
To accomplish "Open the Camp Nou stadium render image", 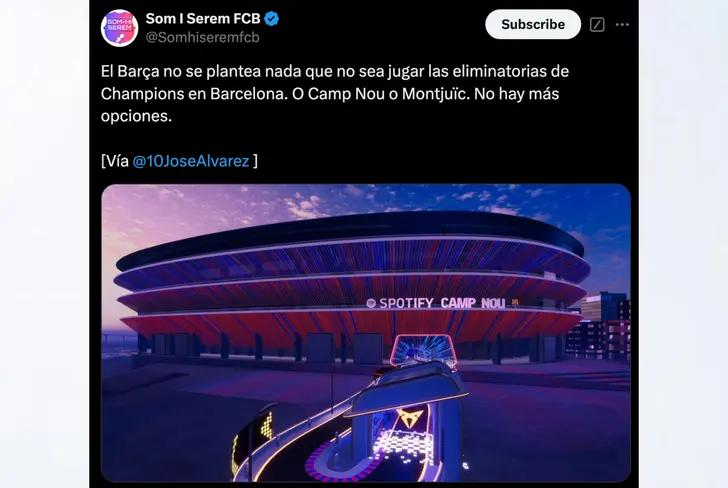I will point(366,333).
